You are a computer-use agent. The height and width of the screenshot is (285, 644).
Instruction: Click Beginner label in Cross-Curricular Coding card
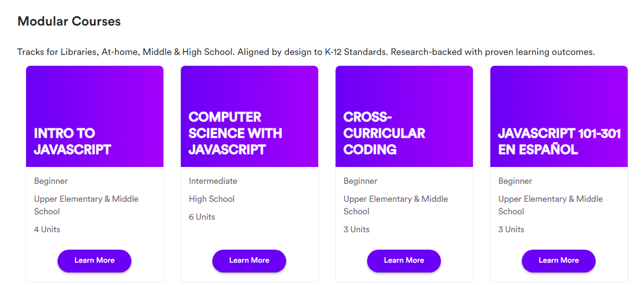[361, 181]
